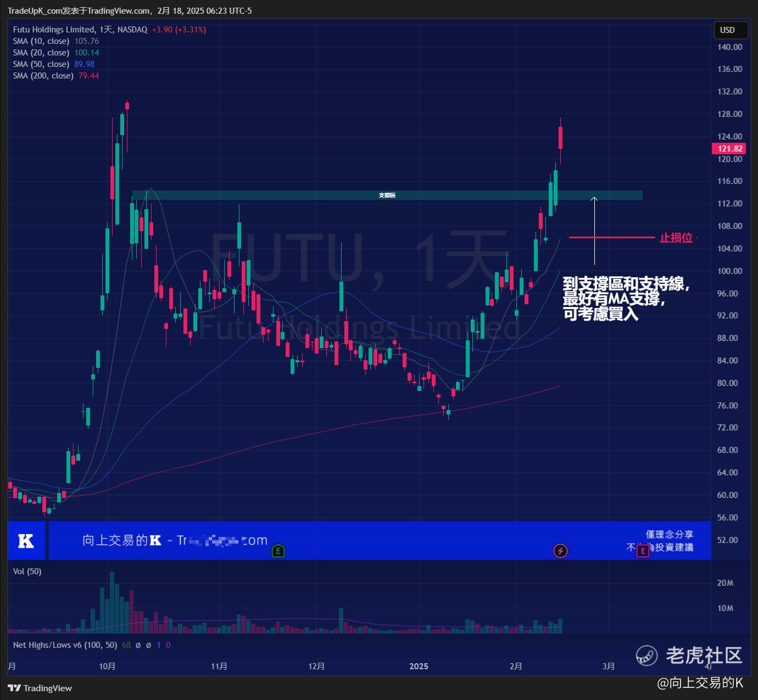This screenshot has height=700, width=758.
Task: Click the 到支撐區和支持線 annotation text
Action: coord(626,284)
